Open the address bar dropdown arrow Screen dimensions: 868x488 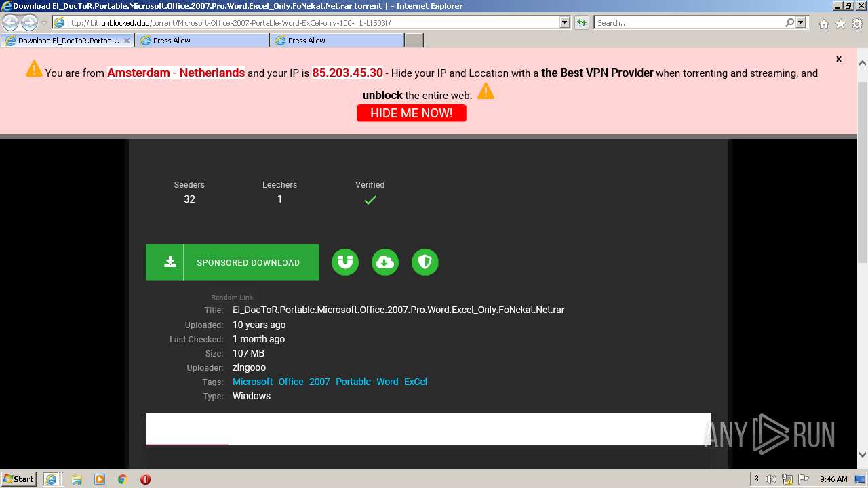tap(564, 22)
